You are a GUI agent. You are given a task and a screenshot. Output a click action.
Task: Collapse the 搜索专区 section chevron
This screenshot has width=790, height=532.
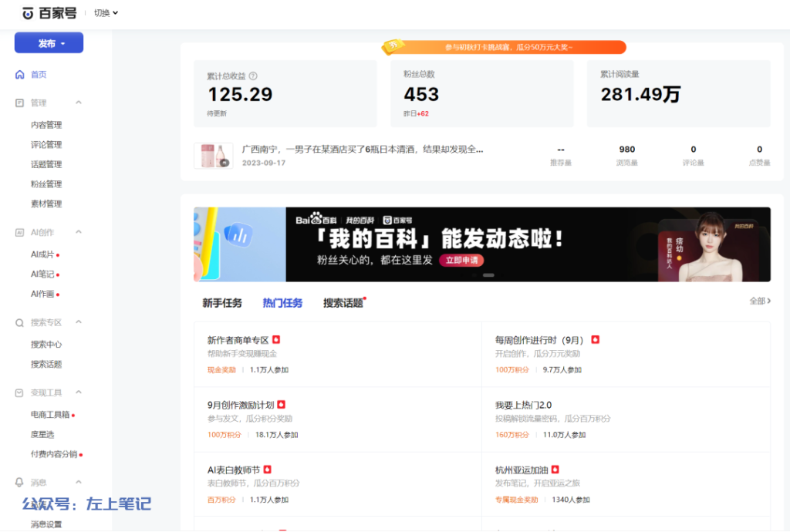point(79,322)
